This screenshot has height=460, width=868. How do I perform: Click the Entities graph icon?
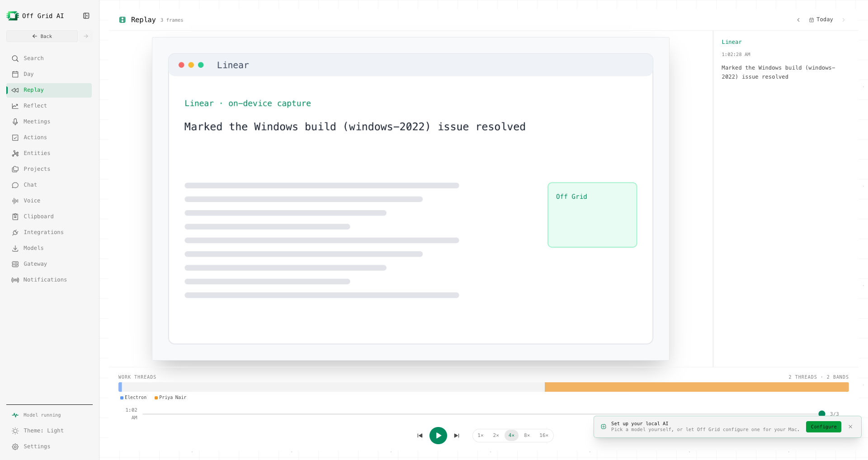(x=15, y=154)
